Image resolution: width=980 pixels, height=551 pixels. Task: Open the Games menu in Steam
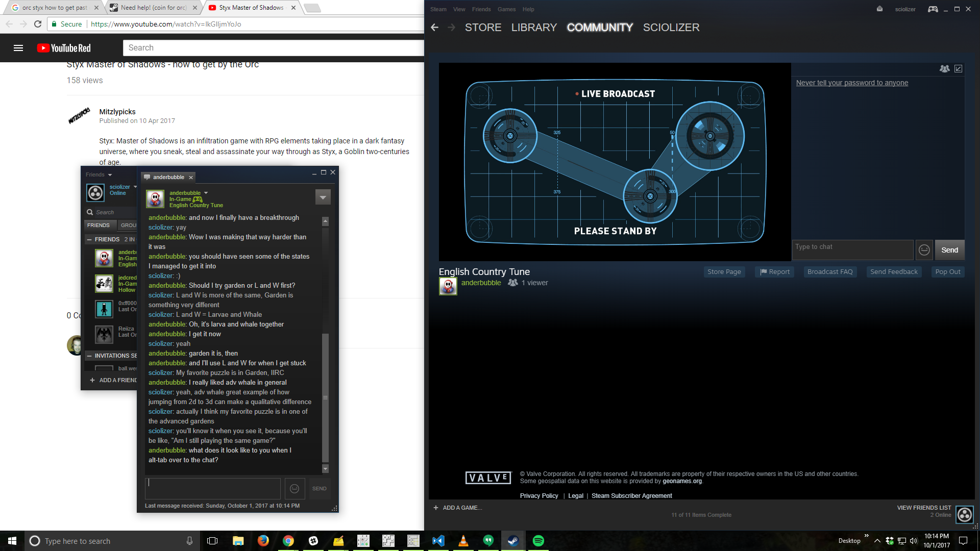point(506,9)
